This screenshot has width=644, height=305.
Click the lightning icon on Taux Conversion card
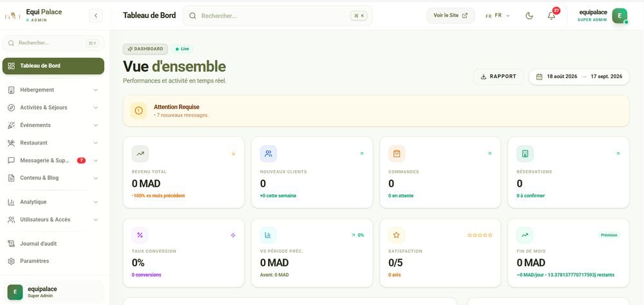tap(233, 235)
